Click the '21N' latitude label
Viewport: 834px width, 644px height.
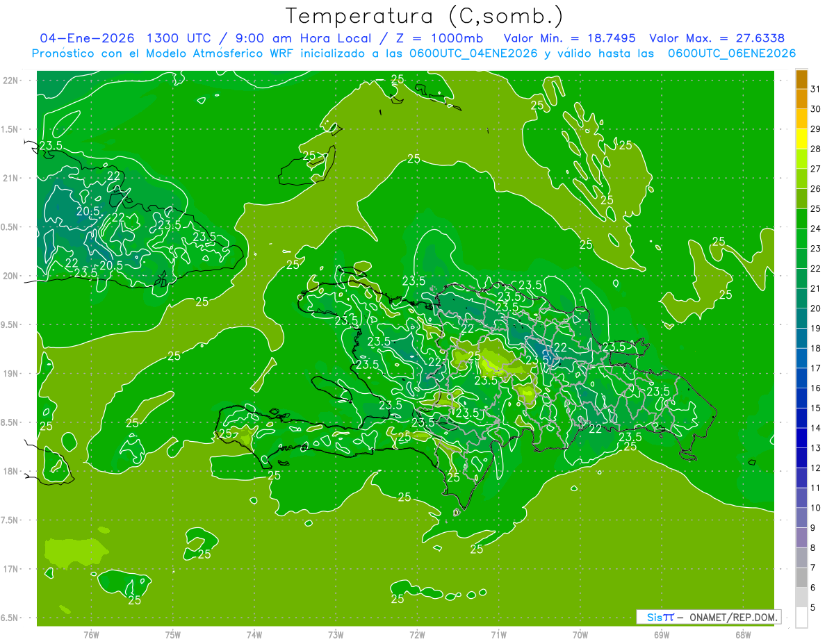(10, 178)
